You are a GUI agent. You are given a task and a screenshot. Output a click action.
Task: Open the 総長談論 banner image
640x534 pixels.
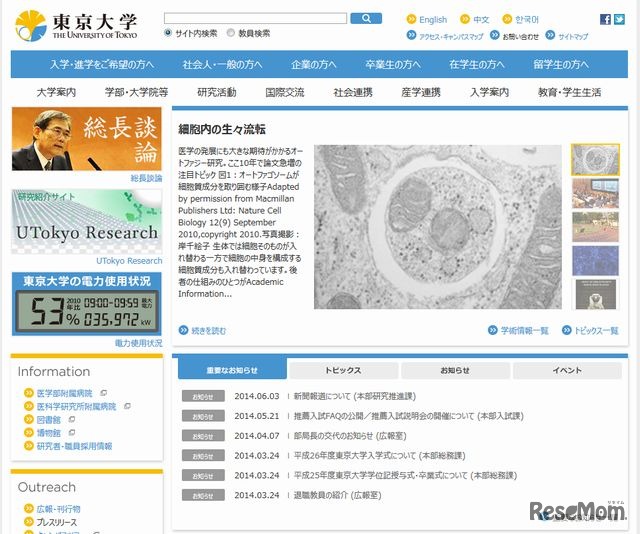[x=87, y=139]
